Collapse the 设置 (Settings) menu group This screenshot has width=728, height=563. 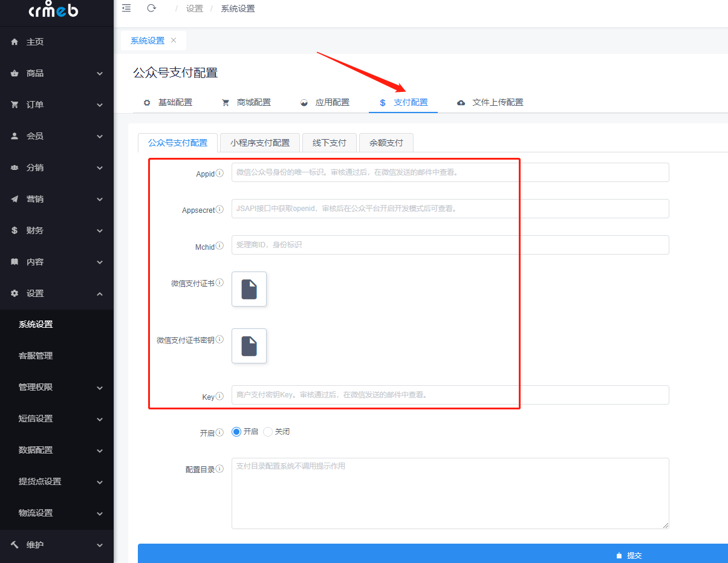click(57, 293)
